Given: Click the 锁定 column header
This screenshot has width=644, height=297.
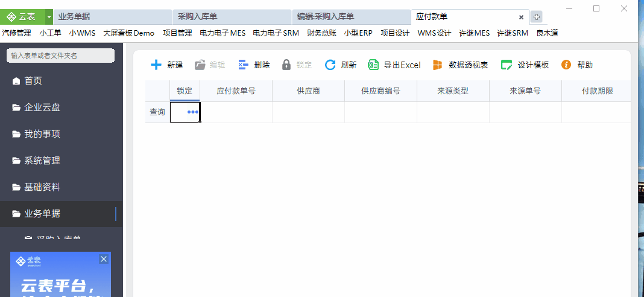Looking at the screenshot, I should (x=185, y=91).
